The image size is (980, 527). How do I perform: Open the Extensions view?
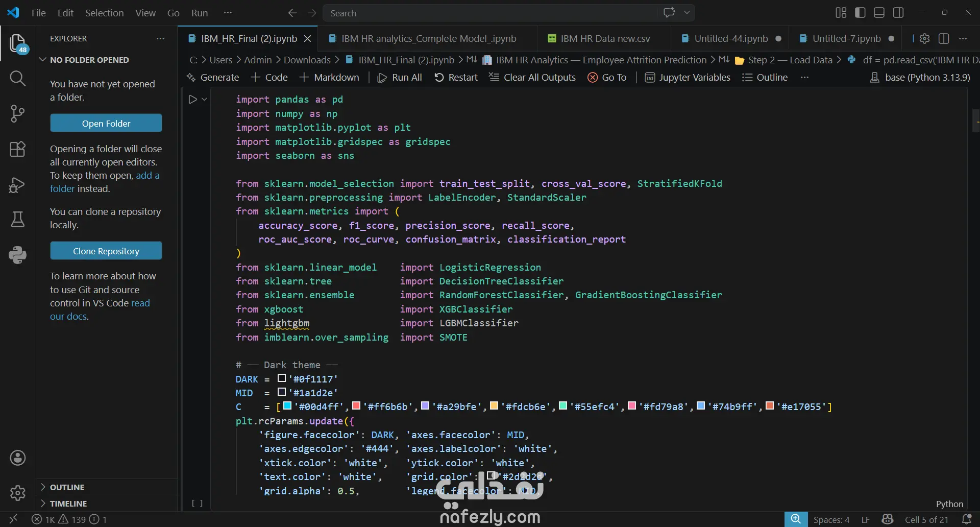point(18,149)
